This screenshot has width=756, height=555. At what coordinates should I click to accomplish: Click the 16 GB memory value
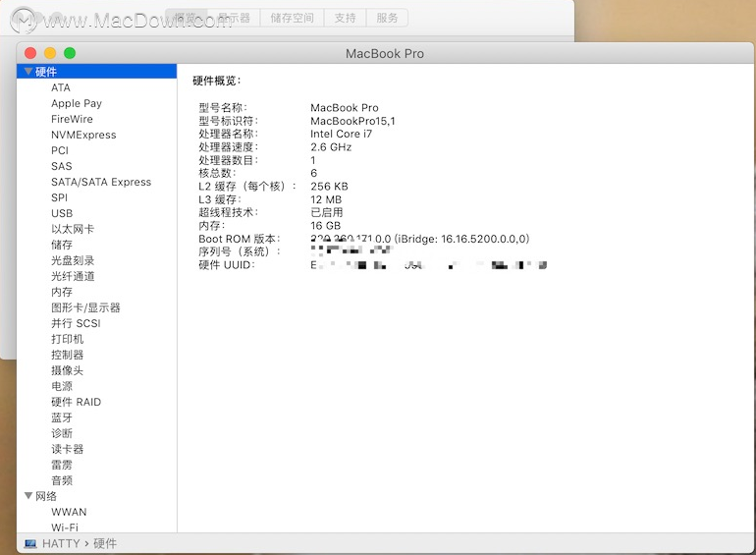point(325,226)
